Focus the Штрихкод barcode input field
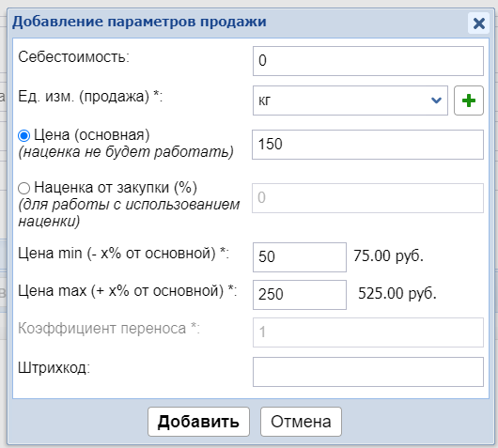The width and height of the screenshot is (498, 448). pos(368,372)
